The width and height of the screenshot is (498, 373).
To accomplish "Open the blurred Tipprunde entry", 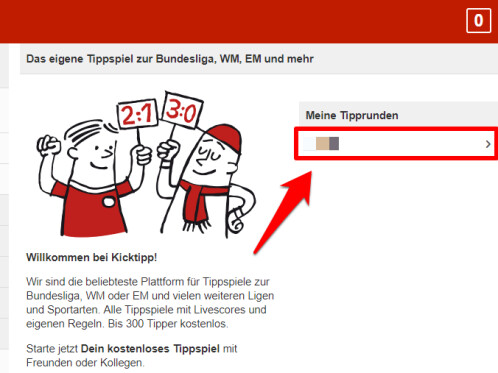I will coord(397,144).
